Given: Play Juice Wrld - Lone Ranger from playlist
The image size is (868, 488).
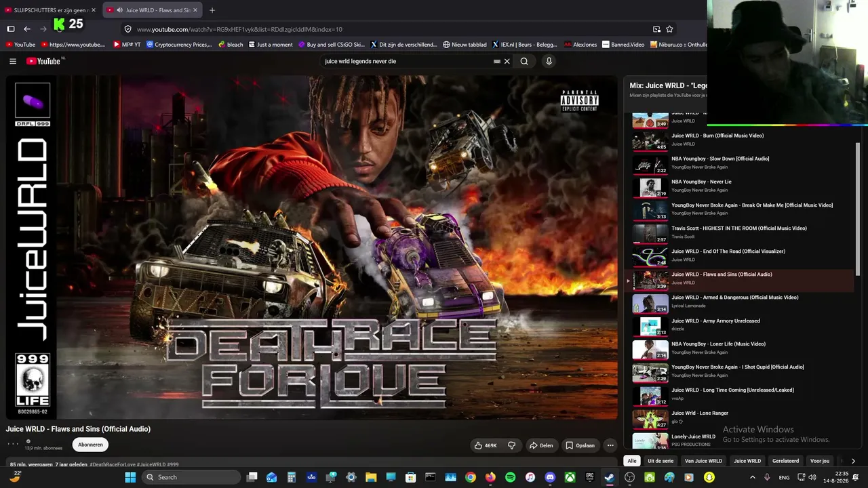Looking at the screenshot, I should pos(741,418).
